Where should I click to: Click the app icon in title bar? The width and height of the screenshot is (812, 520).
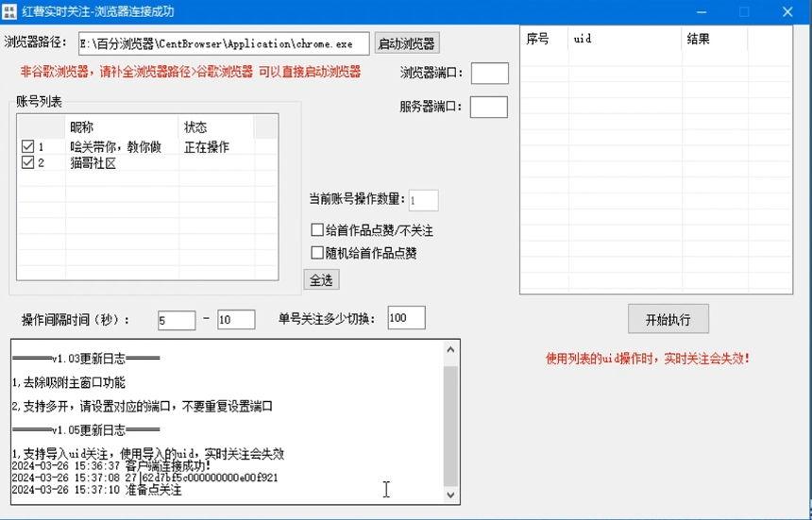pyautogui.click(x=11, y=12)
